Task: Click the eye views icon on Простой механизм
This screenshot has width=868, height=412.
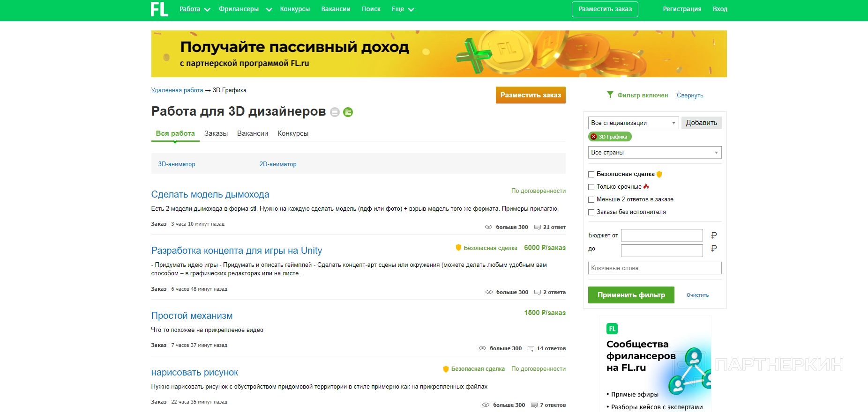Action: coord(482,348)
